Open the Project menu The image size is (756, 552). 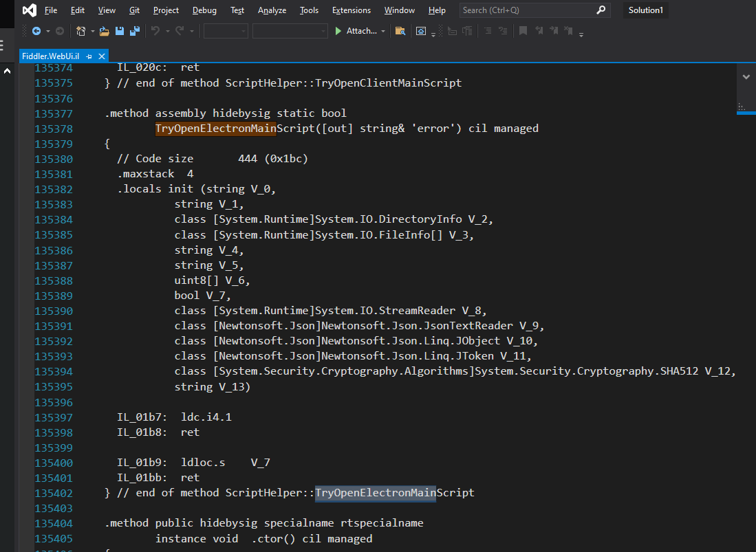(x=166, y=10)
